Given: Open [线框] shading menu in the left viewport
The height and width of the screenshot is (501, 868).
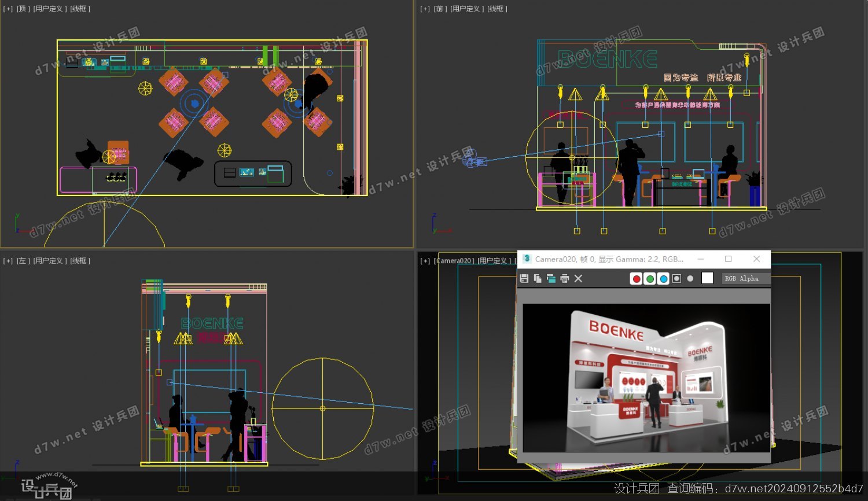Looking at the screenshot, I should (x=80, y=261).
